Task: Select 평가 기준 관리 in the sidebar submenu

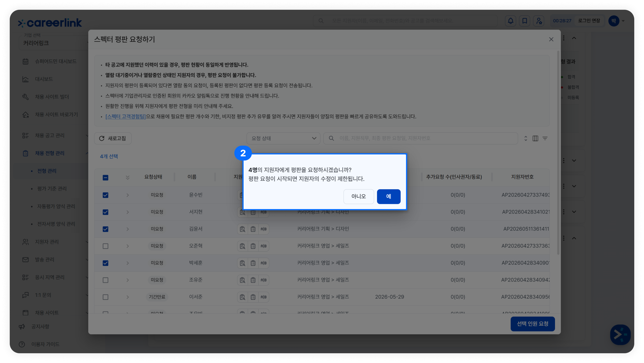Action: coord(52,189)
